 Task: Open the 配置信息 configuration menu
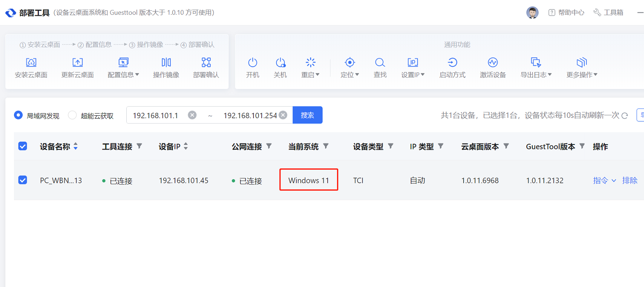pos(123,68)
